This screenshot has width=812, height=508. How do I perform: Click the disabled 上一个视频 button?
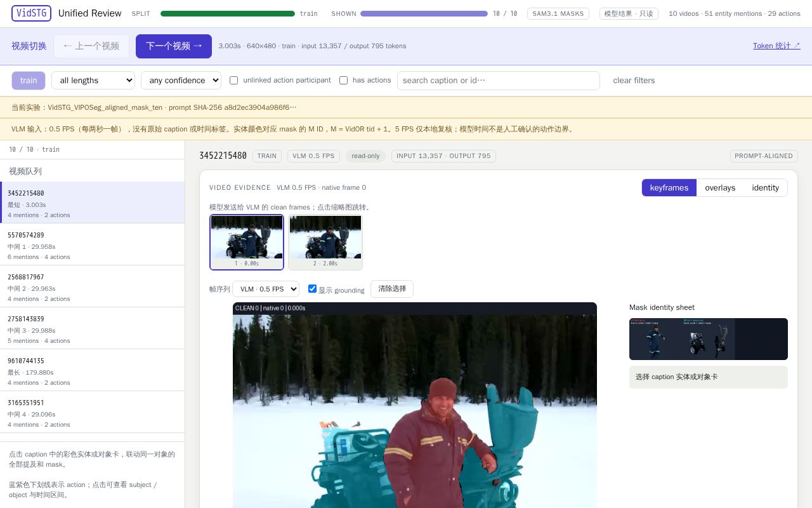point(91,46)
